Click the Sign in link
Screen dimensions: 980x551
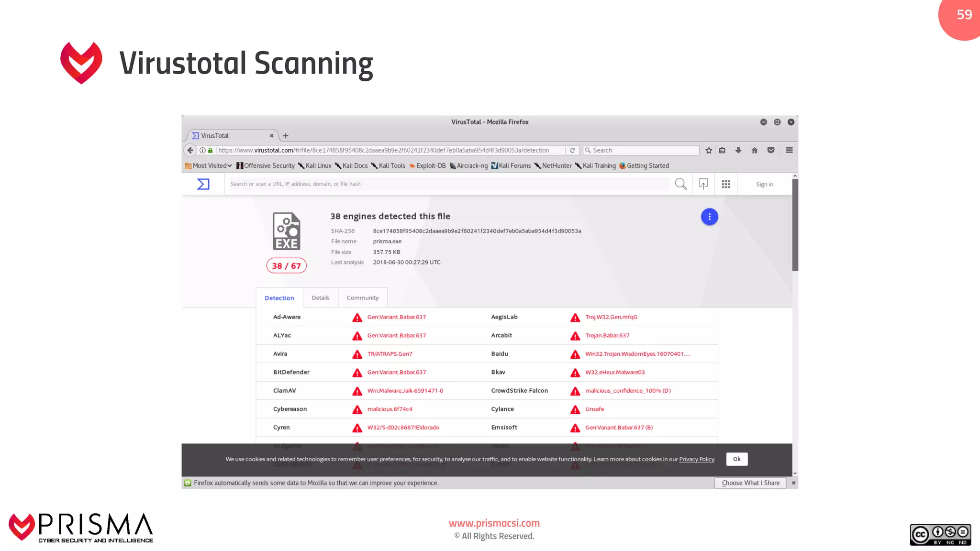click(x=765, y=185)
